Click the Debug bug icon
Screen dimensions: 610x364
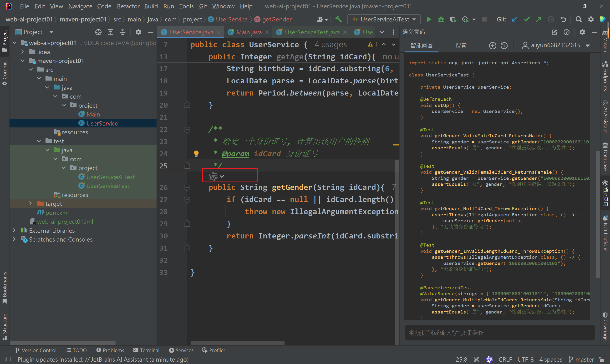441,19
